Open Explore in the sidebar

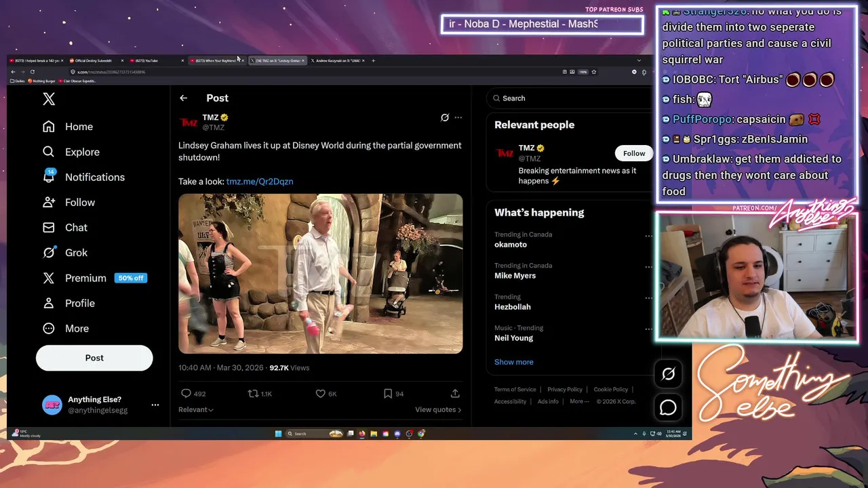(71, 152)
